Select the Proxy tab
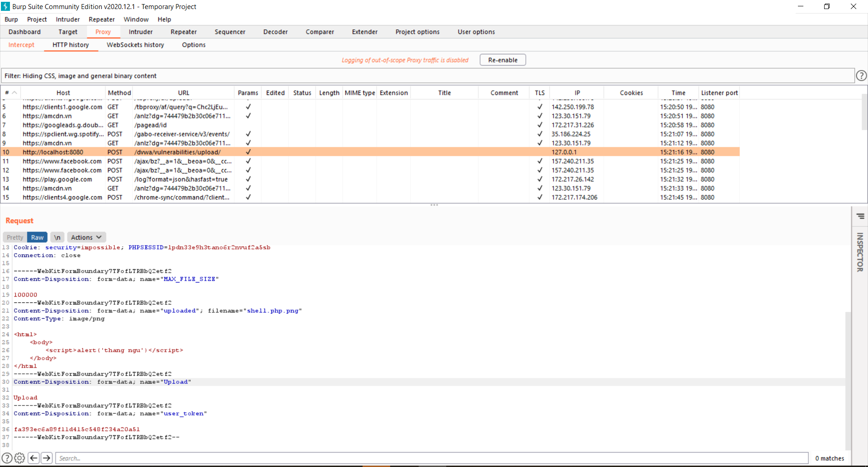868x467 pixels. point(103,32)
